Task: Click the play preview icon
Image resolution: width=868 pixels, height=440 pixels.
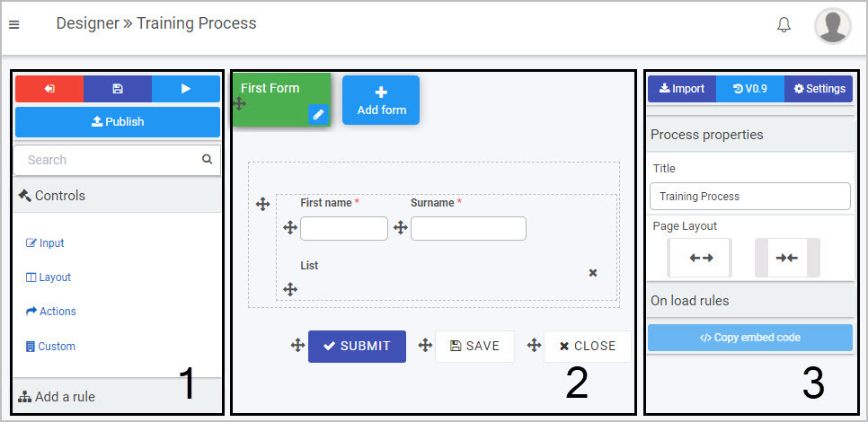Action: tap(186, 89)
